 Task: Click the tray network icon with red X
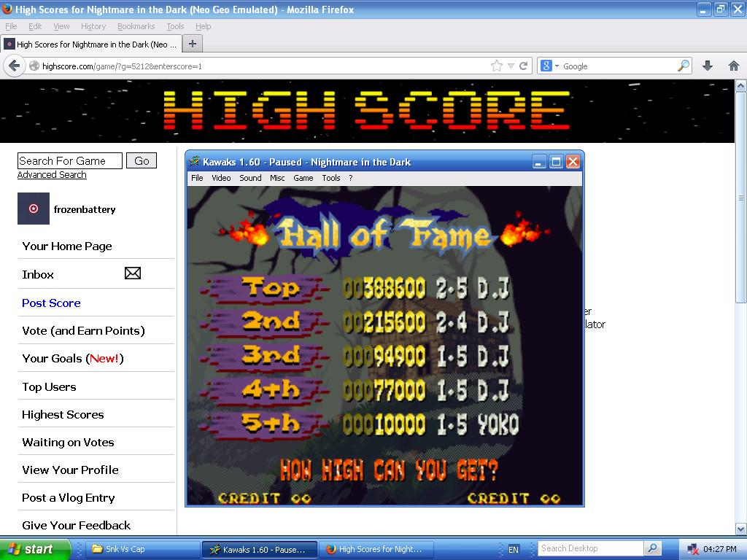pyautogui.click(x=693, y=550)
